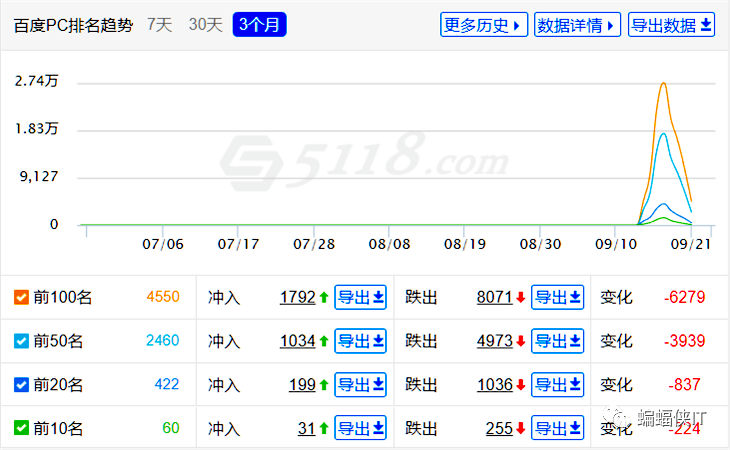Viewport: 730px width, 450px height.
Task: Open the 1036 跌出 link in 前20名 row
Action: [495, 384]
